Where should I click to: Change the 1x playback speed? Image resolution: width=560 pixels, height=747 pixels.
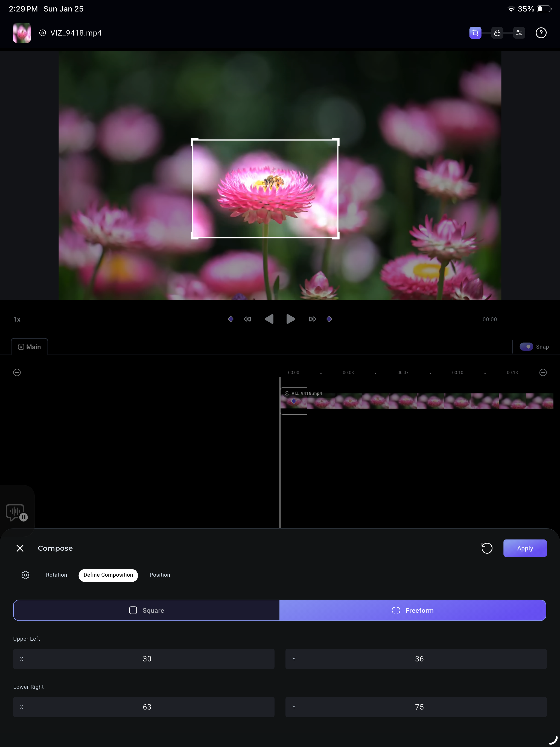click(x=17, y=319)
